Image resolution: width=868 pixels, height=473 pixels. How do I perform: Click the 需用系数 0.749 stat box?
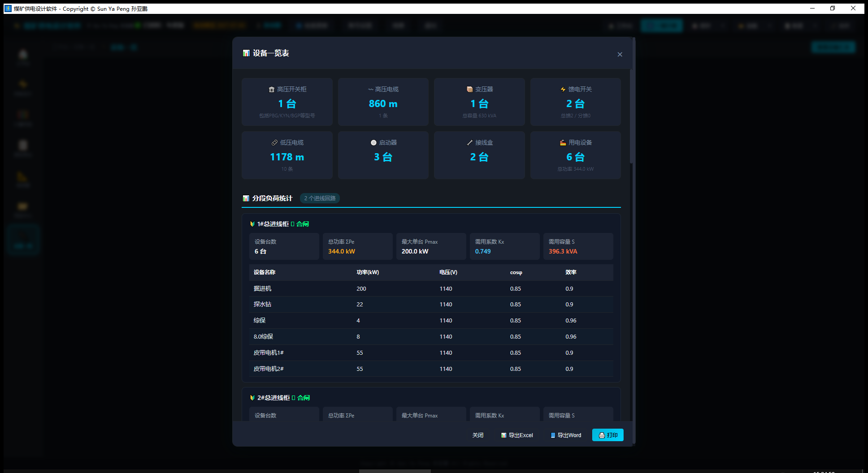pyautogui.click(x=505, y=246)
